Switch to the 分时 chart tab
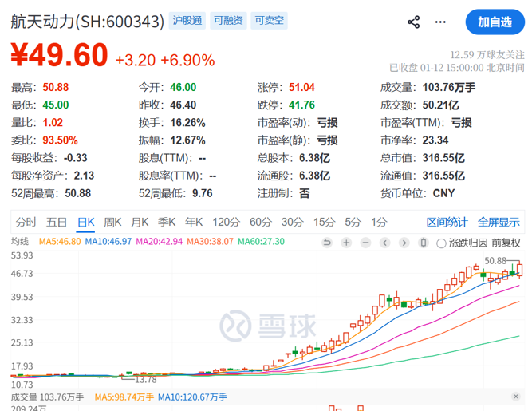The height and width of the screenshot is (411, 532). 26,222
